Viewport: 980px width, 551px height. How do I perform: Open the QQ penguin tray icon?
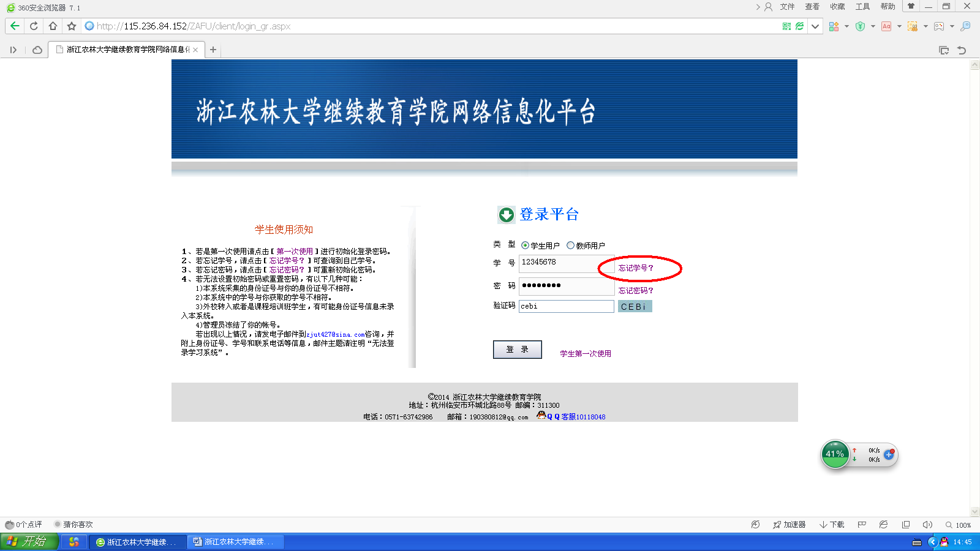pos(944,542)
